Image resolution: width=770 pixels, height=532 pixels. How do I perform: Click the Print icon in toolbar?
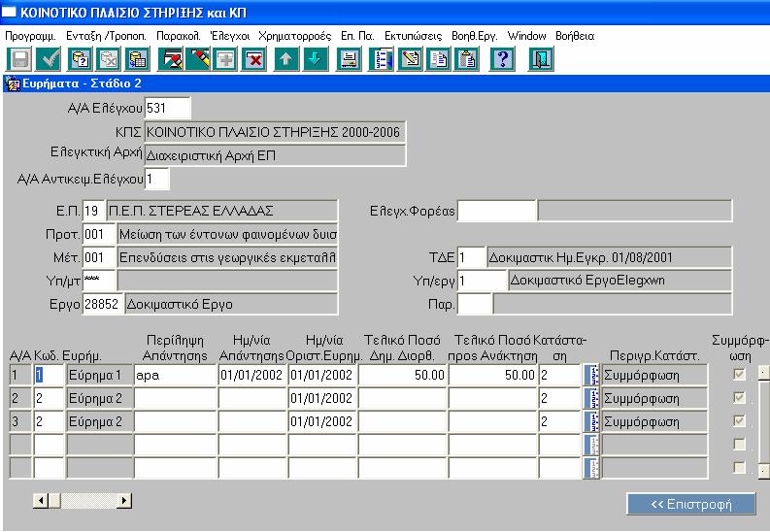click(350, 59)
